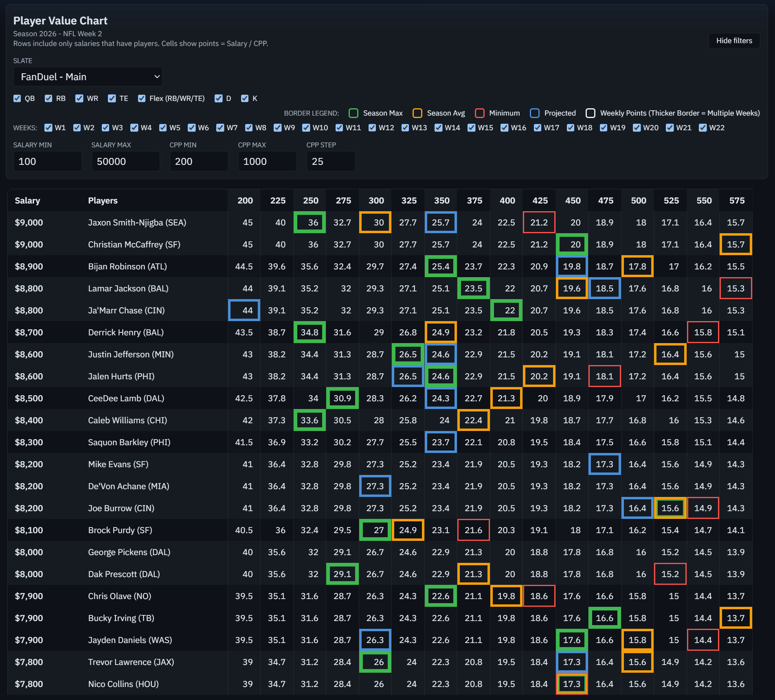Image resolution: width=775 pixels, height=700 pixels.
Task: Disable the WR position filter
Action: click(x=79, y=98)
